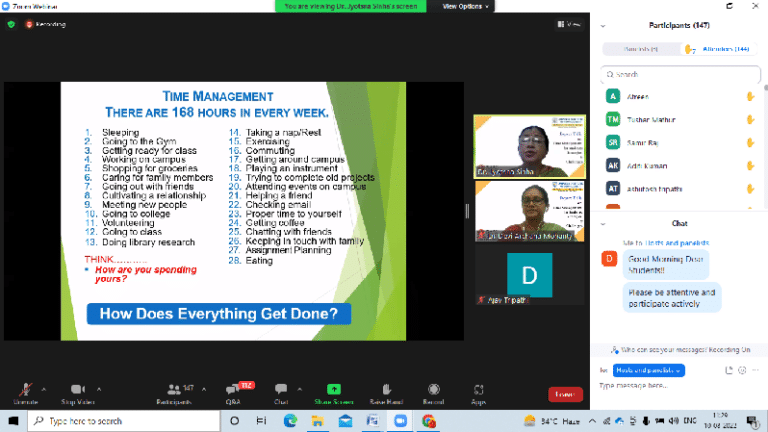This screenshot has width=768, height=432.
Task: Raise Hand in the webinar
Action: [386, 389]
